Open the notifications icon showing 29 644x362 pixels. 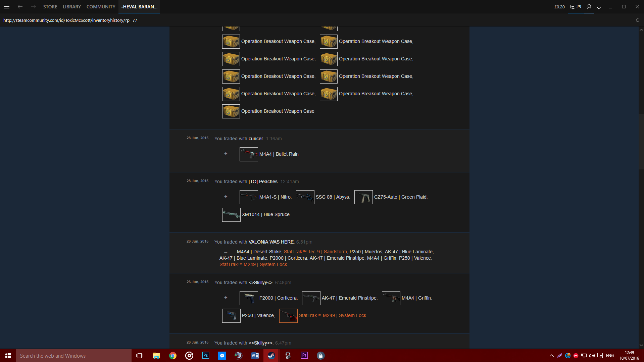pos(576,7)
